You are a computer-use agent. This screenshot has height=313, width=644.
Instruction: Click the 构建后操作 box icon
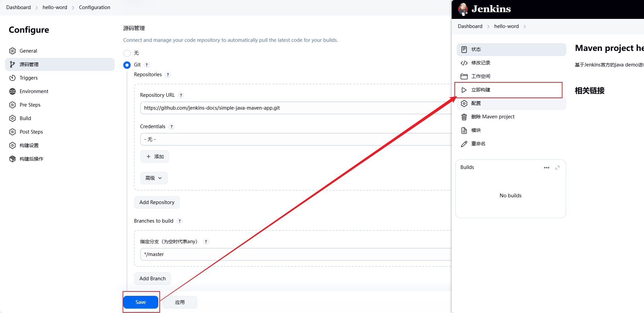click(12, 159)
